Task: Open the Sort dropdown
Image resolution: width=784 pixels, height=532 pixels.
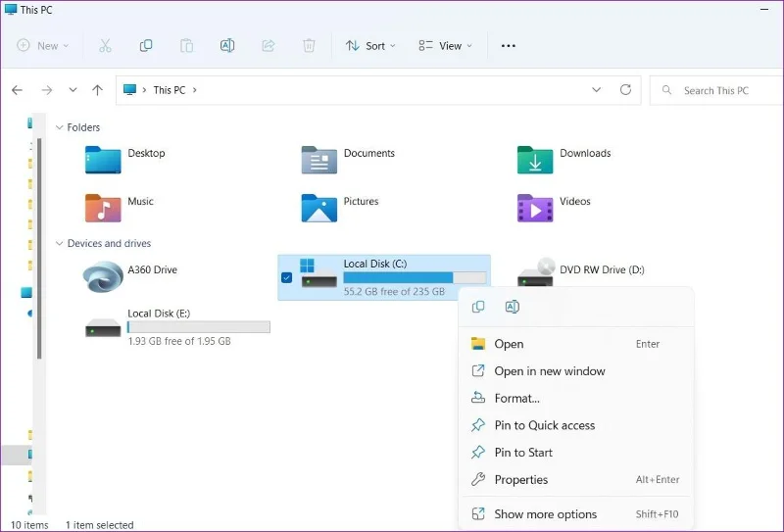Action: click(370, 46)
